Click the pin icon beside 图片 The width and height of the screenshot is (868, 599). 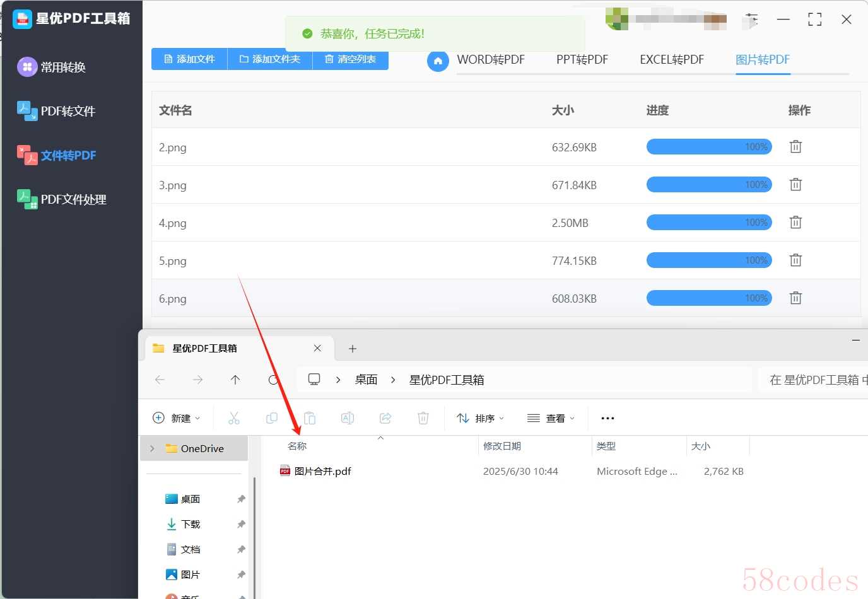click(x=241, y=574)
